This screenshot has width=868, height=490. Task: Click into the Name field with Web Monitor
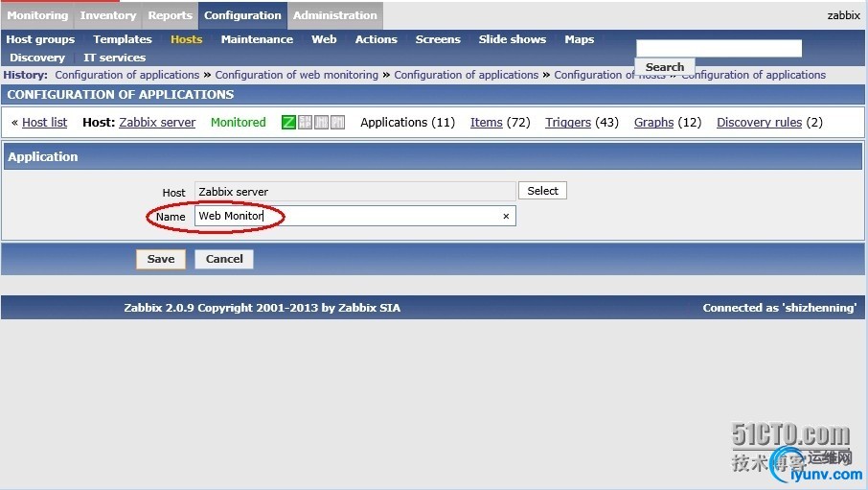[x=354, y=216]
